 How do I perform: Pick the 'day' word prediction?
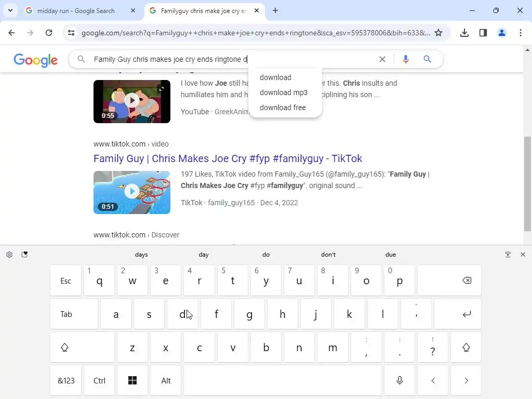204,255
